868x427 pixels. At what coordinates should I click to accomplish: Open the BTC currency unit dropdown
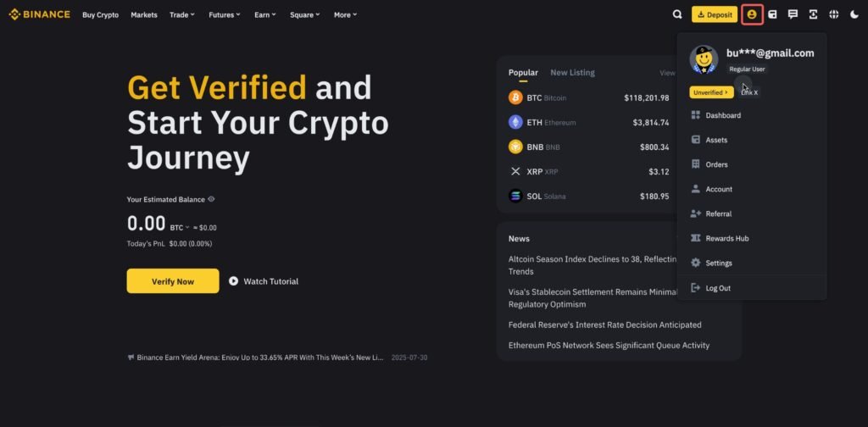point(179,227)
